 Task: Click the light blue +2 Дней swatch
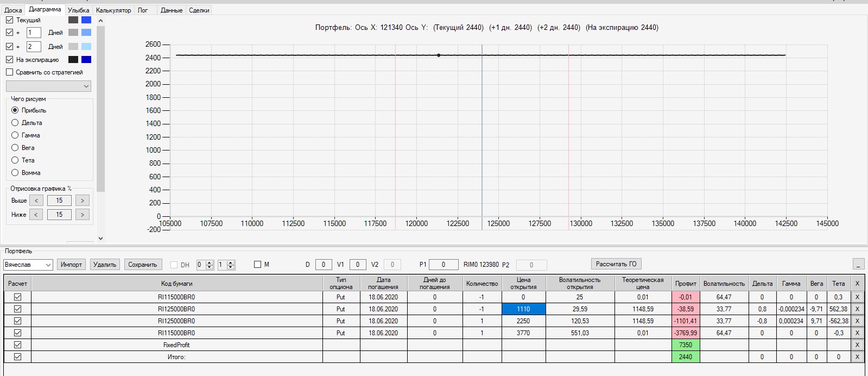tap(86, 47)
